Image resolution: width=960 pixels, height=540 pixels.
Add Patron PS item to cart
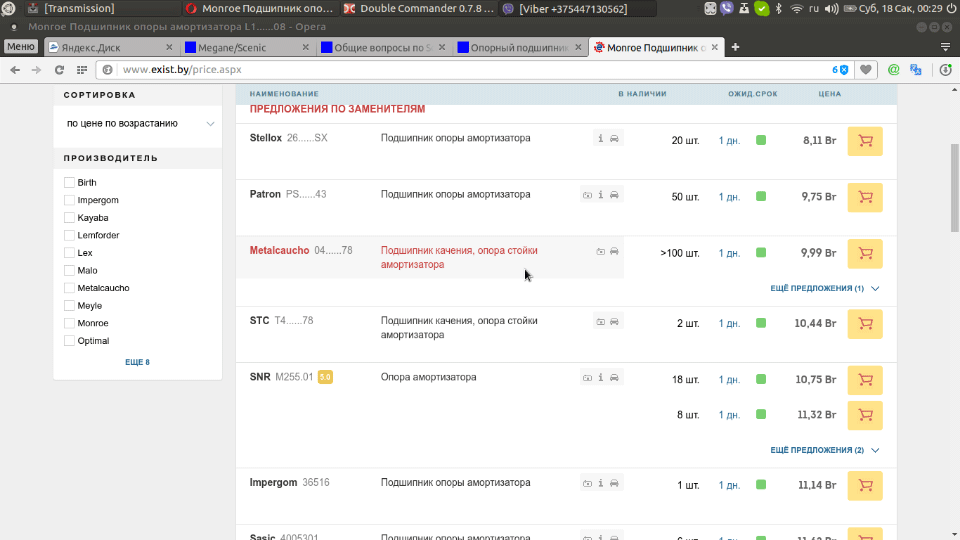point(865,197)
